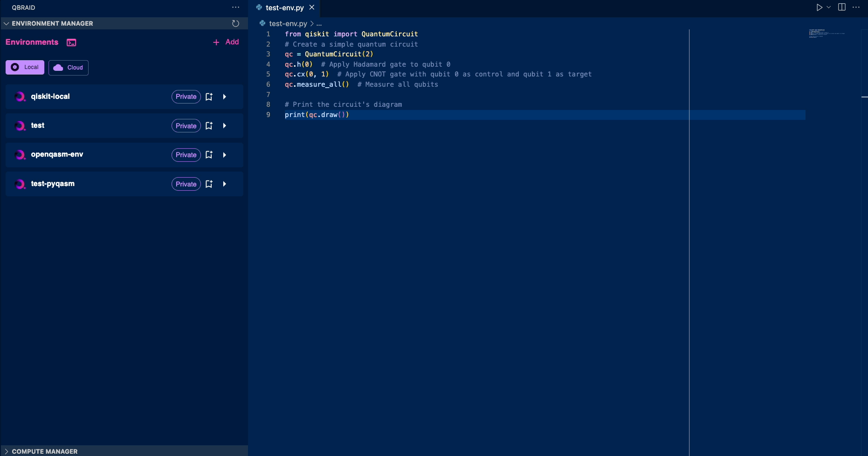Open terminal icon beside Environments heading
The image size is (868, 456).
pos(71,42)
